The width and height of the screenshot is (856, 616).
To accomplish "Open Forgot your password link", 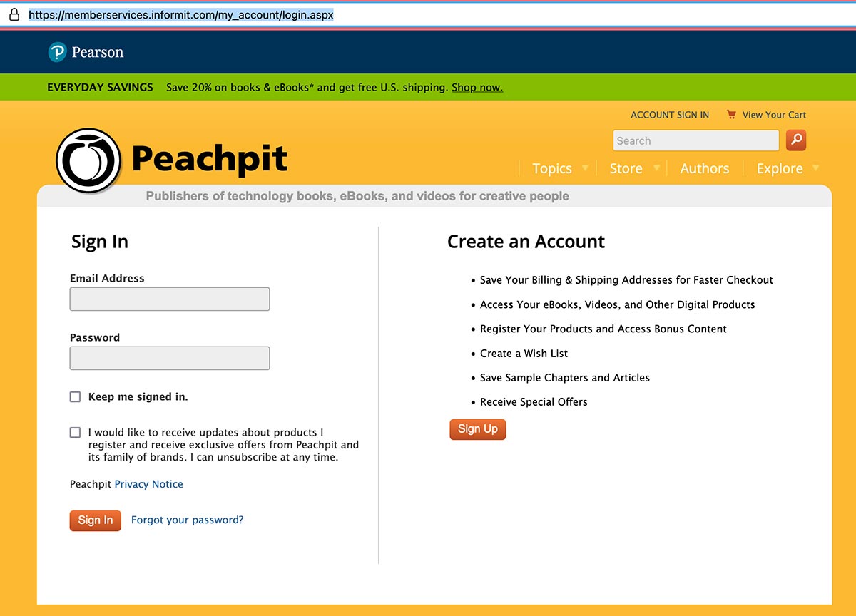I will click(x=187, y=520).
